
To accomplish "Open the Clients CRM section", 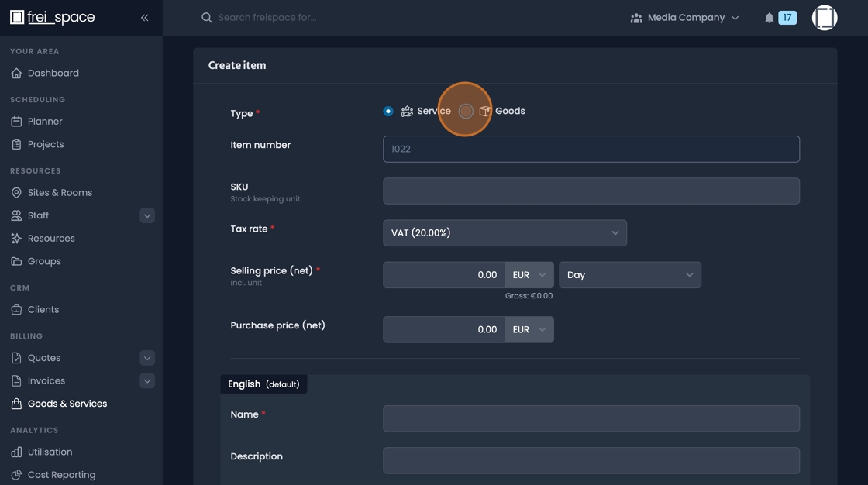I will point(43,309).
